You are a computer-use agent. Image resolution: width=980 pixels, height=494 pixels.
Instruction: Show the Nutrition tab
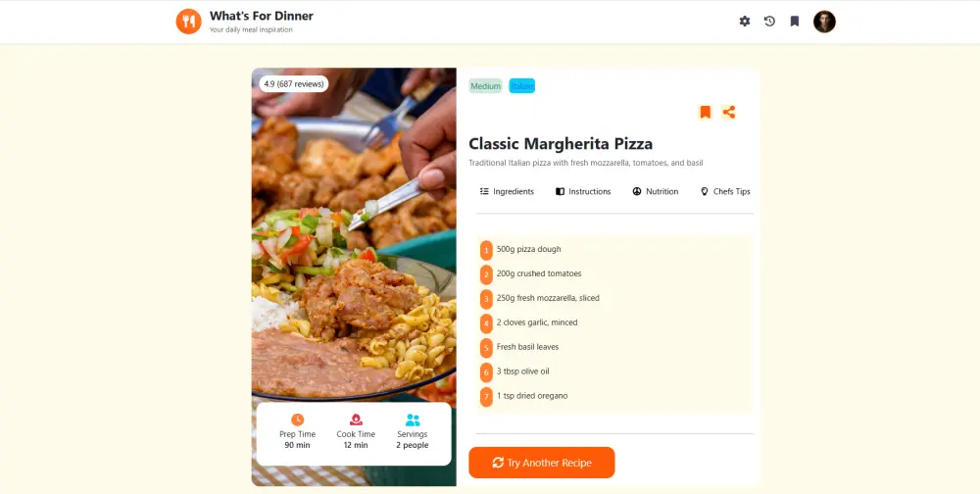[x=655, y=191]
